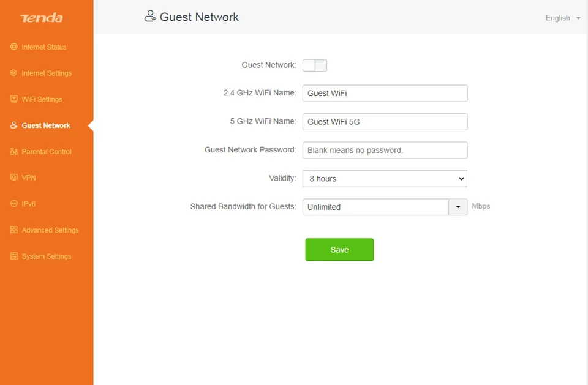Enable the Guest Network toggle switch
This screenshot has width=588, height=385.
(x=315, y=65)
